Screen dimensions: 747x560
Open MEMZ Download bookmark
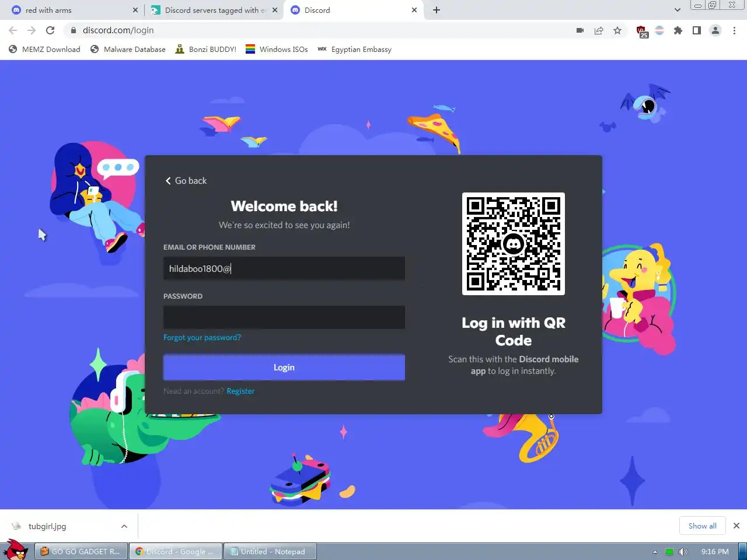[x=45, y=50]
